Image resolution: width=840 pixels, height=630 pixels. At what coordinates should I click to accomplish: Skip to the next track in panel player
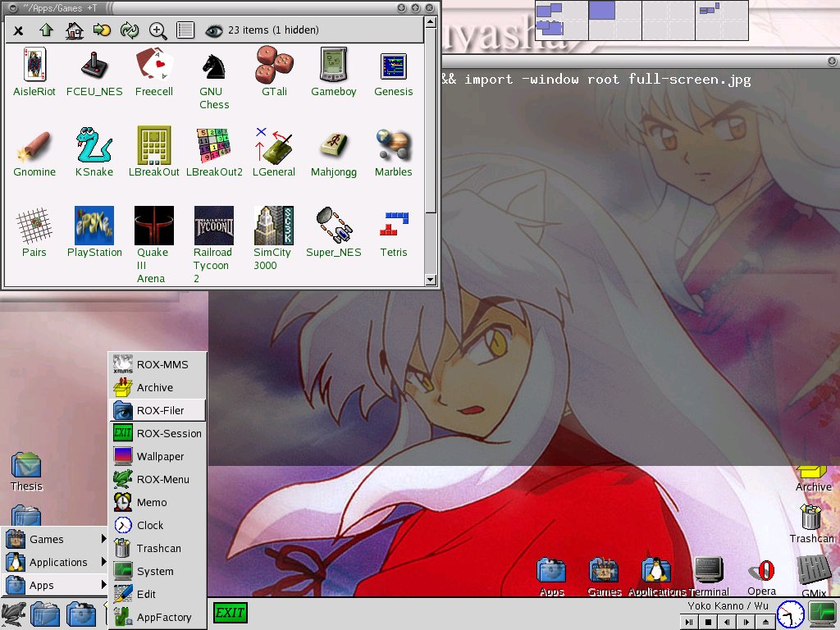coord(746,622)
